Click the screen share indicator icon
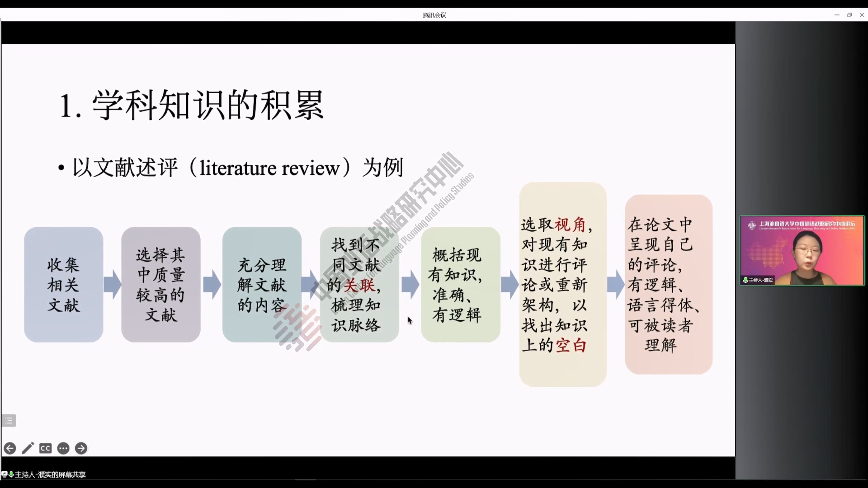 click(x=4, y=474)
